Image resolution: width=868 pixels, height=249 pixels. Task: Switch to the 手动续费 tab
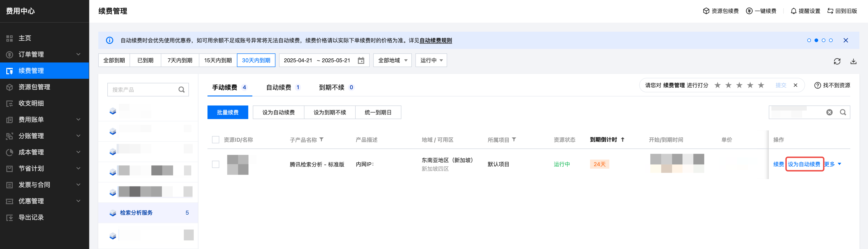point(229,88)
